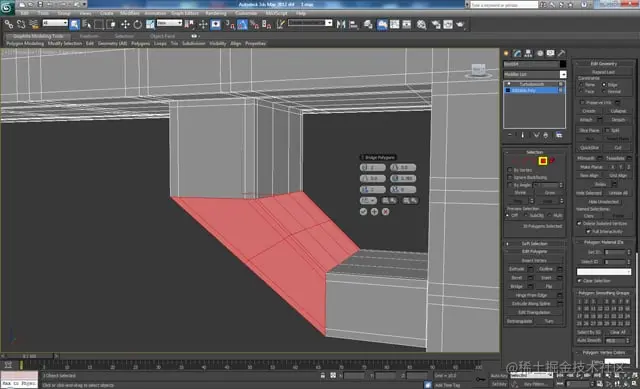The image size is (640, 389).
Task: Apply and continue Bridge with plus icon
Action: pos(374,212)
